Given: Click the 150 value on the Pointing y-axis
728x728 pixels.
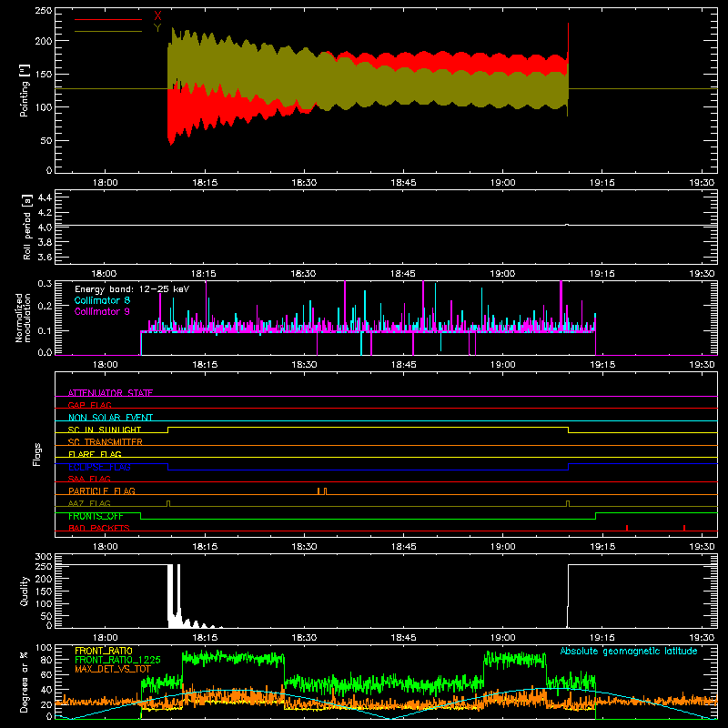Looking at the screenshot, I should tap(43, 75).
